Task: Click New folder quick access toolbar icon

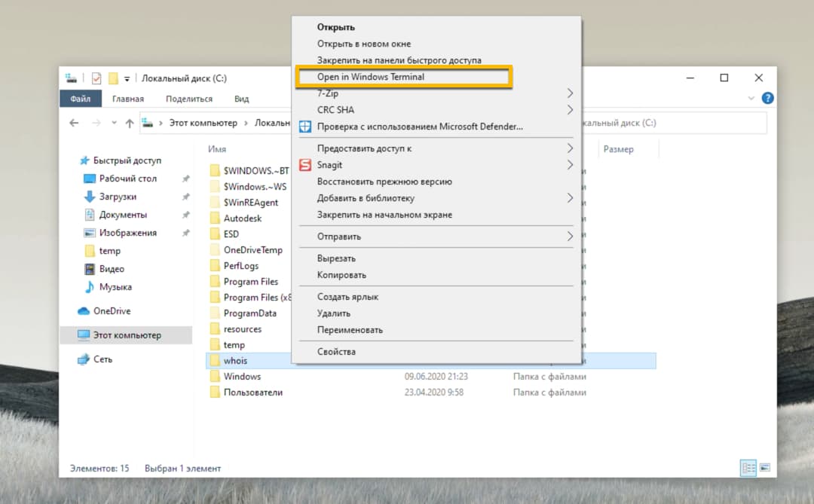Action: click(113, 78)
